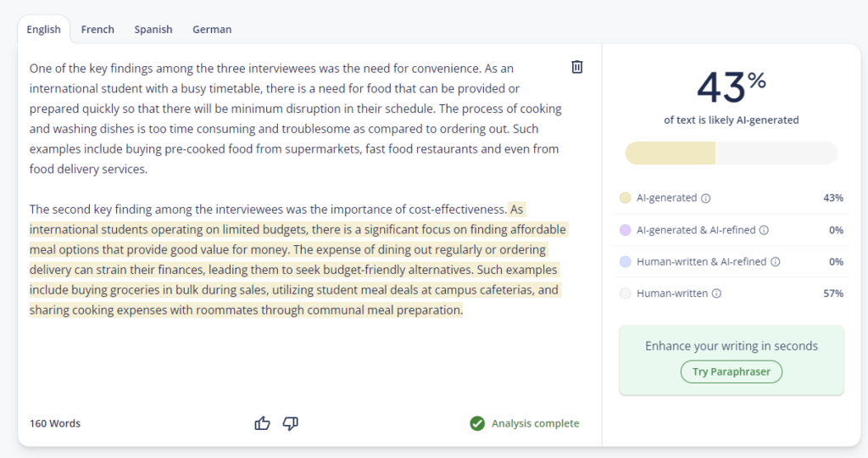
Task: Click the blue Human-written & AI-refined dot
Action: (625, 261)
